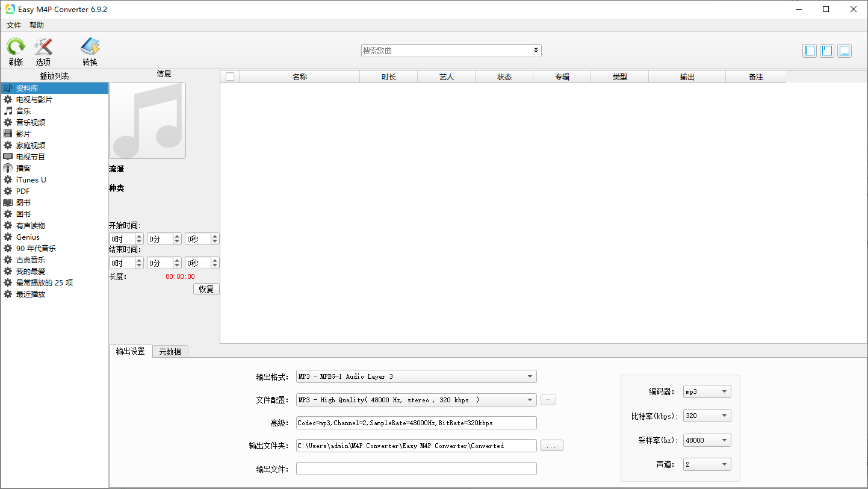Switch to the first layout view icon
Image resolution: width=868 pixels, height=489 pixels.
tap(810, 51)
